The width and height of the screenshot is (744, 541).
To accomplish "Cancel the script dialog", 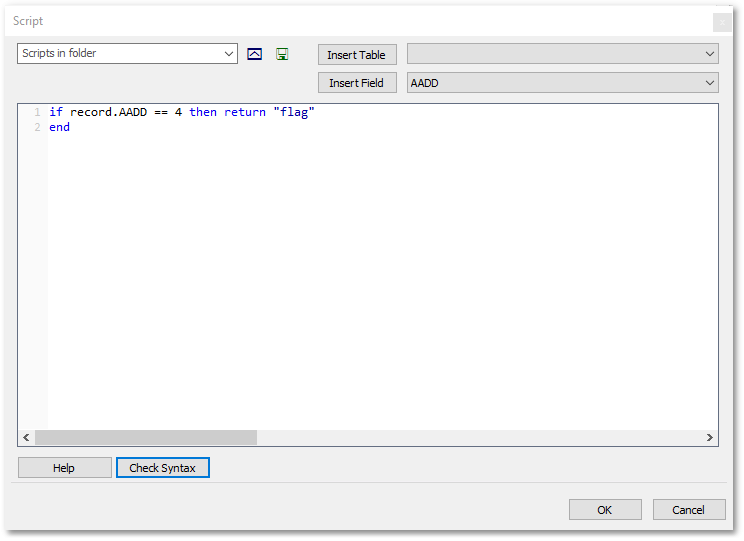I will pyautogui.click(x=688, y=510).
